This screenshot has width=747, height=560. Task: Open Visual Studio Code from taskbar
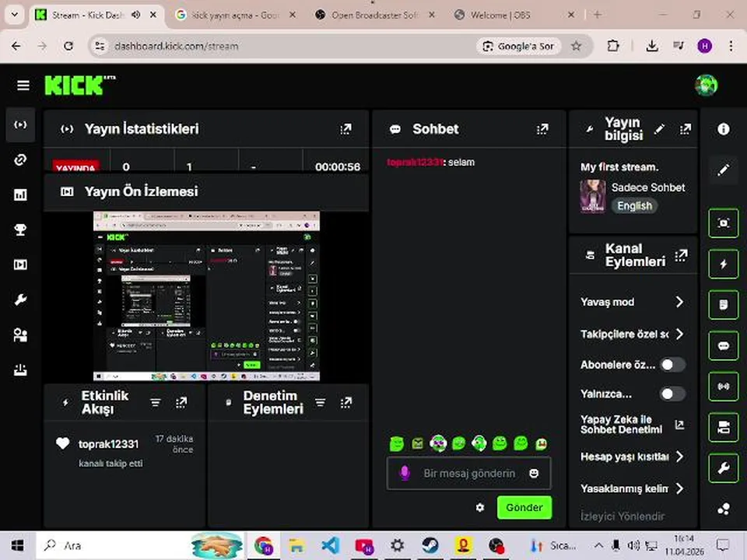click(330, 546)
